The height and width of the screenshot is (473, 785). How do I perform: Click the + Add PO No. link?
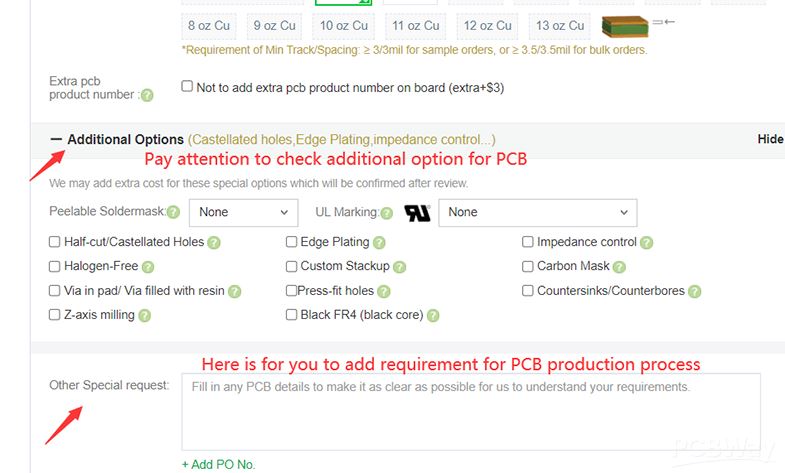click(219, 464)
